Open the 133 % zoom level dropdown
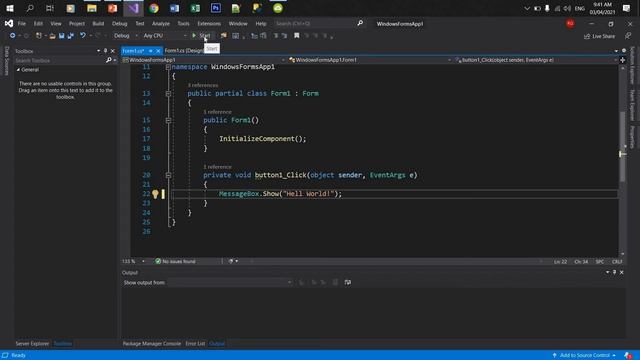This screenshot has height=360, width=640. click(x=133, y=261)
